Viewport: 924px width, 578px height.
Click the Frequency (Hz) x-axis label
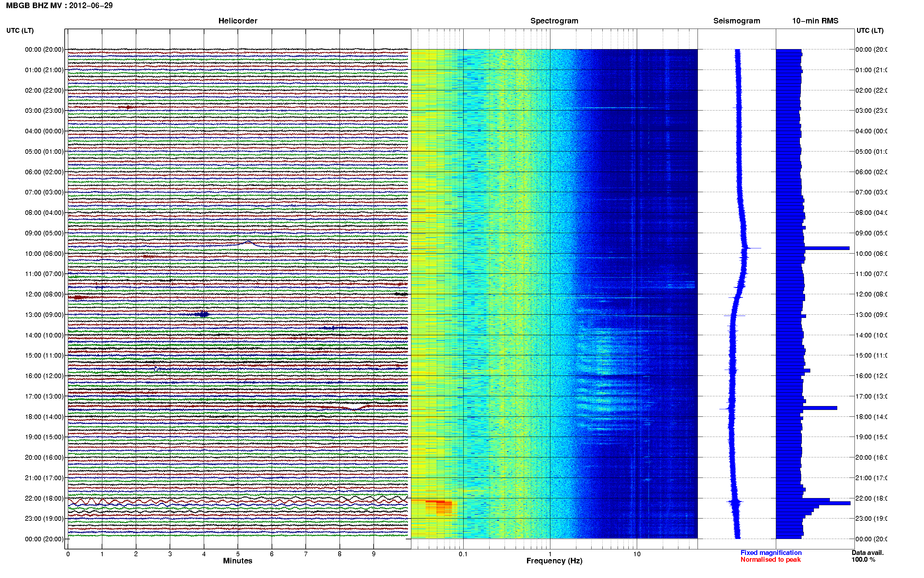(x=554, y=561)
